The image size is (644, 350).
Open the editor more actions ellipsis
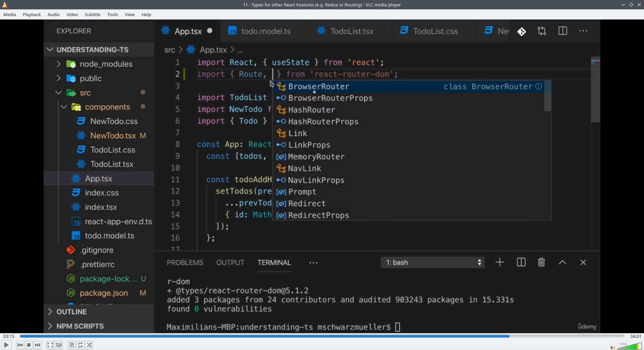pyautogui.click(x=584, y=31)
